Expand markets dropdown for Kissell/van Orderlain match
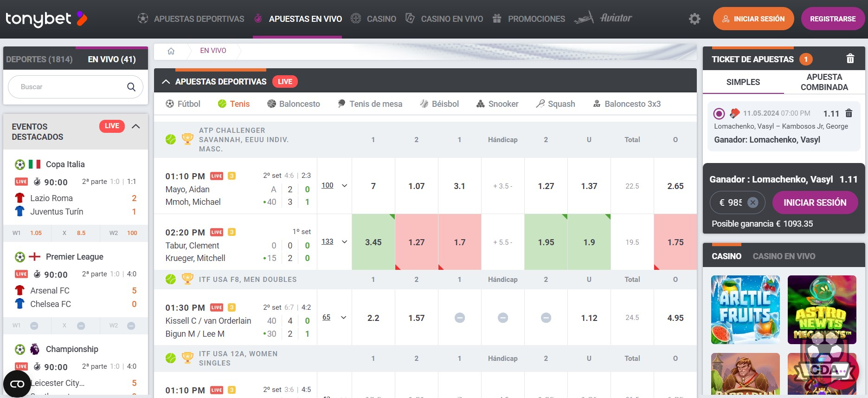The width and height of the screenshot is (868, 398). point(344,318)
